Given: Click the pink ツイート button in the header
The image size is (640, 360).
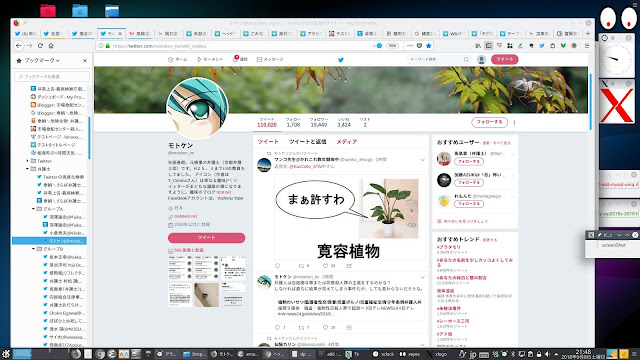Looking at the screenshot, I should point(504,60).
